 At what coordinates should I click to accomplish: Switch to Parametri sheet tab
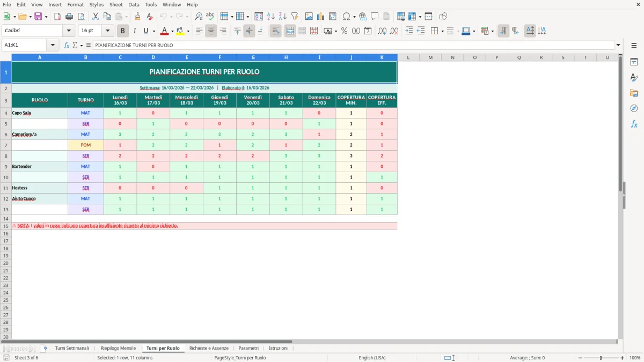tap(248, 348)
